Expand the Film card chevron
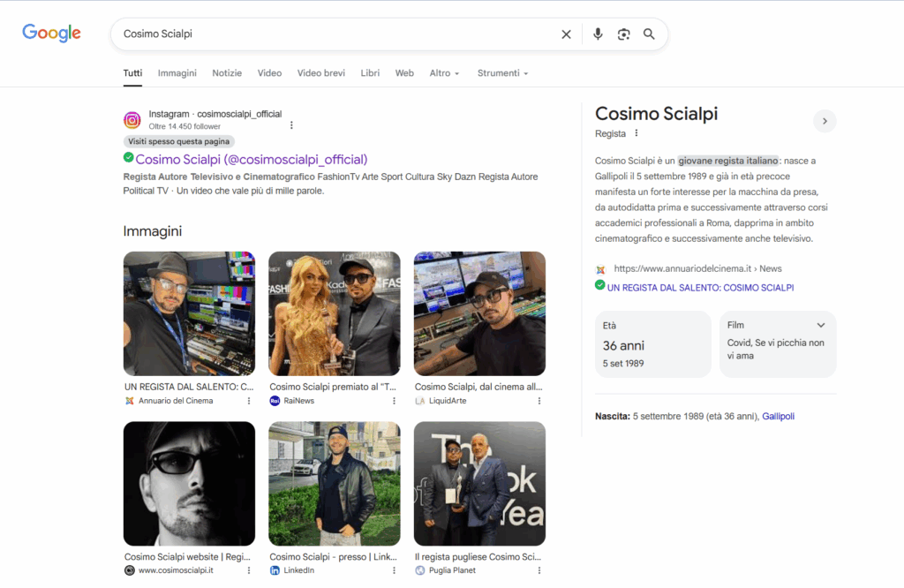 tap(821, 325)
